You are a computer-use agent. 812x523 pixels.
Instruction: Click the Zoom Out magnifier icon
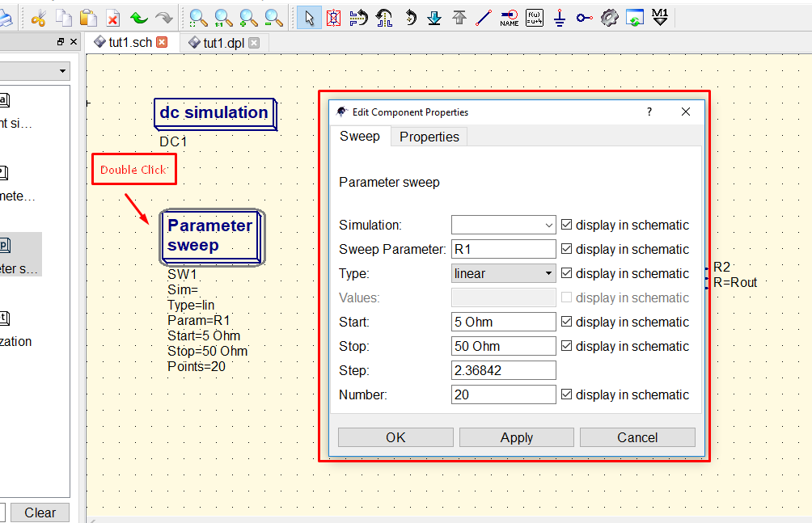coord(273,19)
